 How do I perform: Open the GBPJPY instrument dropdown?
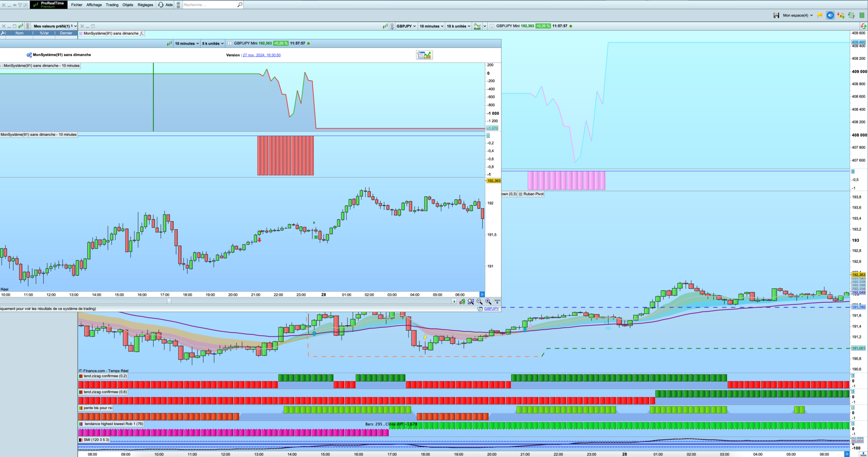tap(406, 26)
